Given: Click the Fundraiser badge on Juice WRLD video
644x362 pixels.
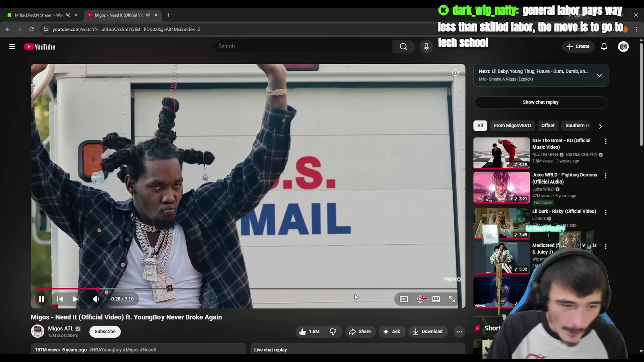Looking at the screenshot, I should (x=543, y=202).
